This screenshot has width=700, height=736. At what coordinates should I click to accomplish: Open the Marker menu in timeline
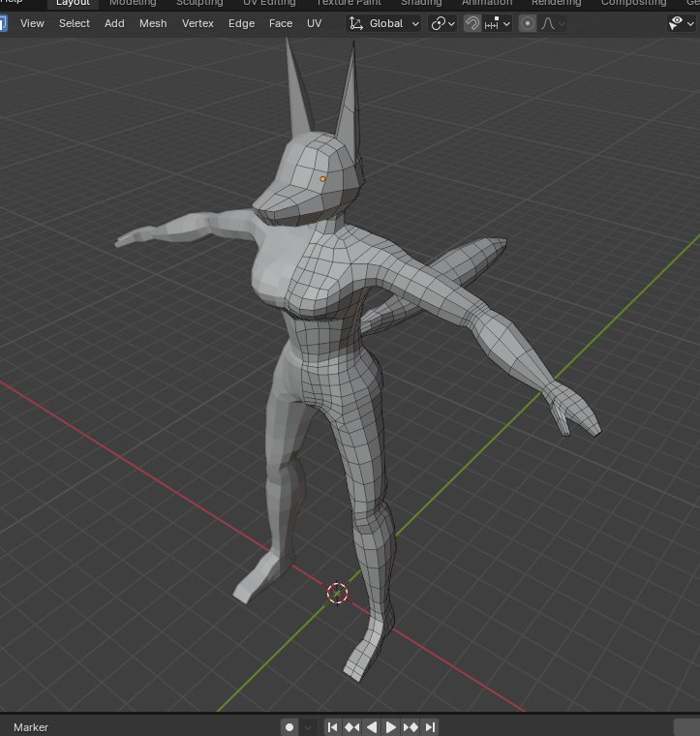coord(31,726)
